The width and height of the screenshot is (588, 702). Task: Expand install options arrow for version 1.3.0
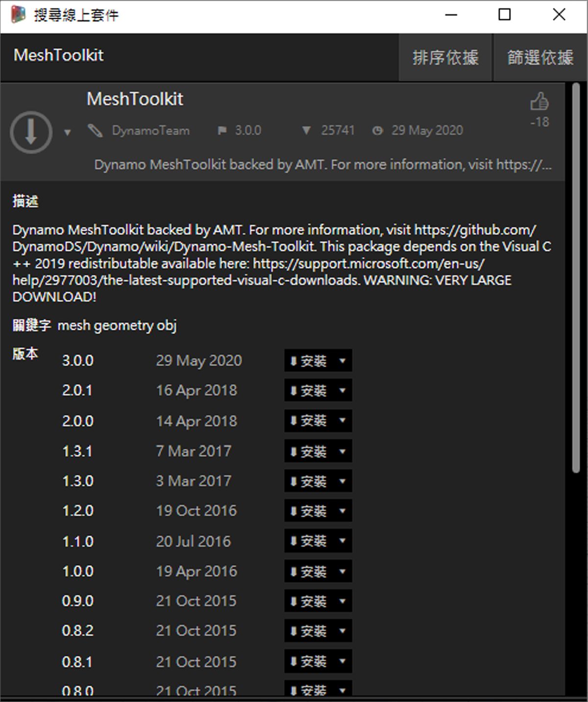[343, 481]
